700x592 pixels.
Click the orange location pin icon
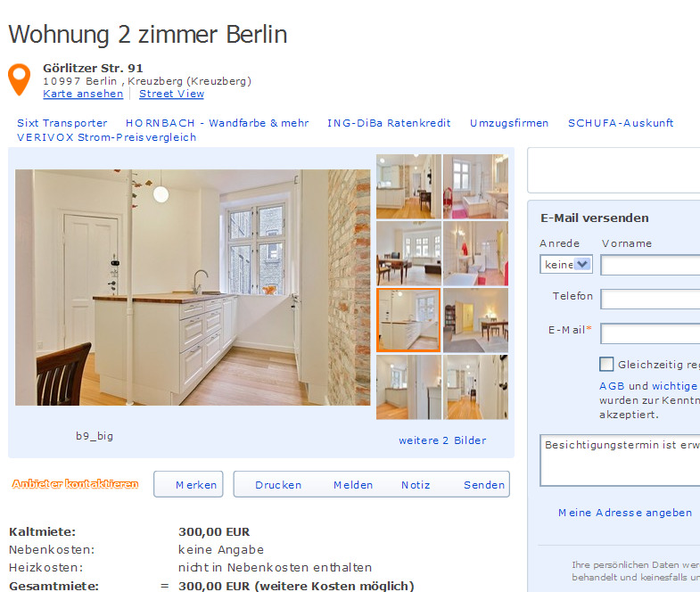20,79
